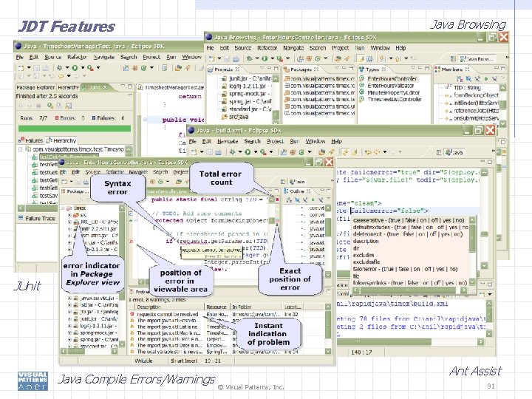Click the New icon in the TimesheetManagerTest window toolbar
This screenshot has width=532, height=399.
21,68
